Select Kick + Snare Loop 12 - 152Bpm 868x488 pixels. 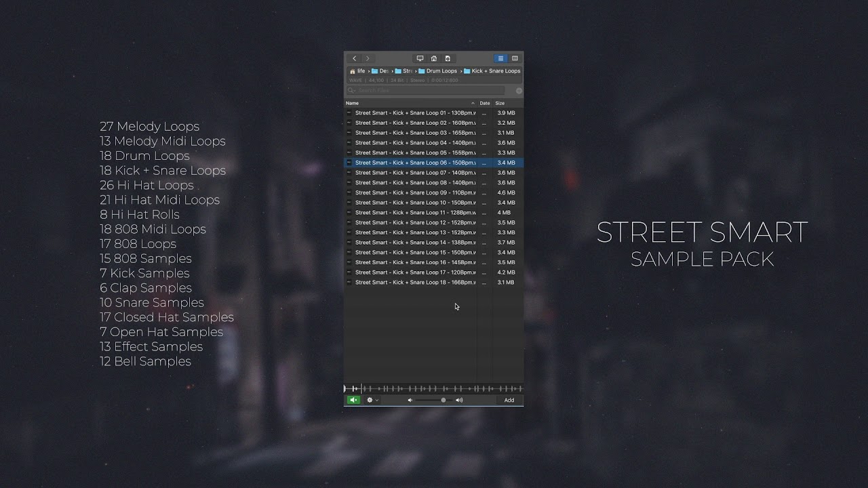tap(434, 222)
